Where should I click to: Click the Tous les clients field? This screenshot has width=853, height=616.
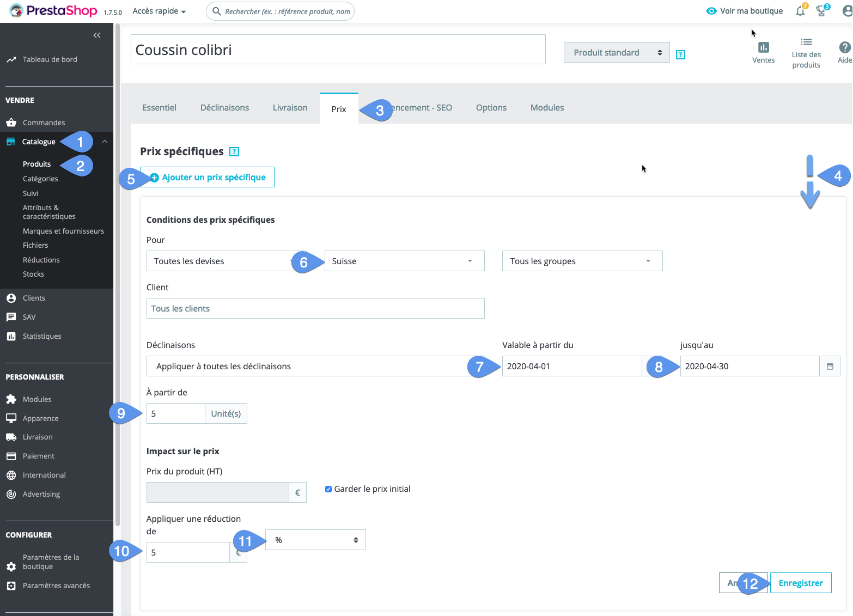click(x=315, y=309)
